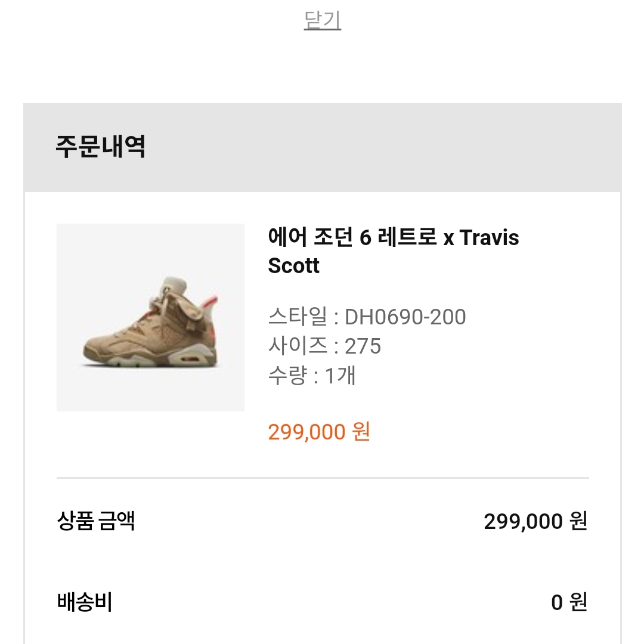The image size is (644, 644).
Task: Click the 주문내역 section header
Action: [x=101, y=146]
